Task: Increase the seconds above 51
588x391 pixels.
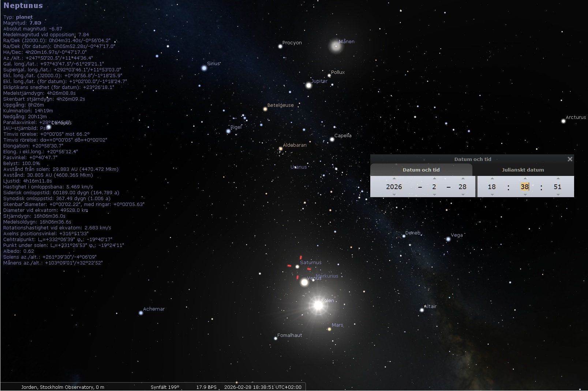Action: (558, 178)
